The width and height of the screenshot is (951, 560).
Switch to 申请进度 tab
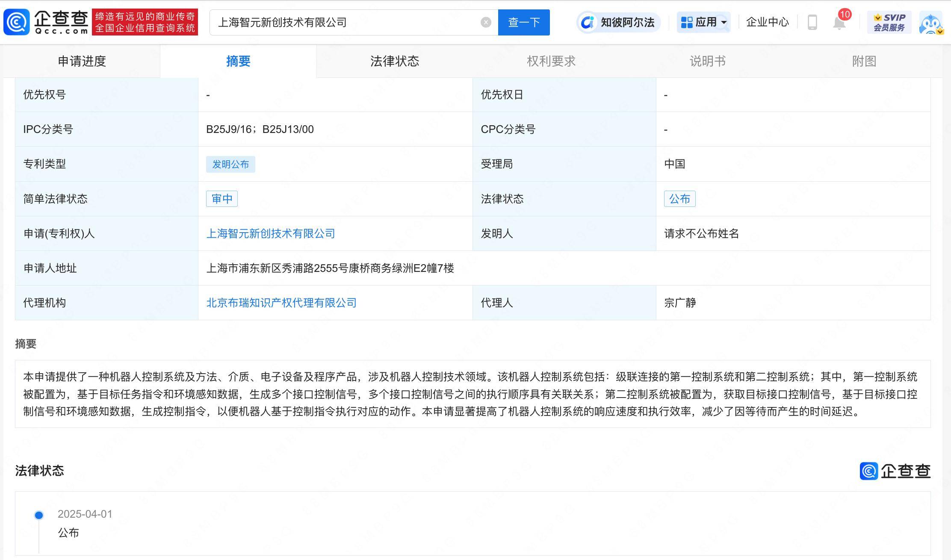point(82,61)
